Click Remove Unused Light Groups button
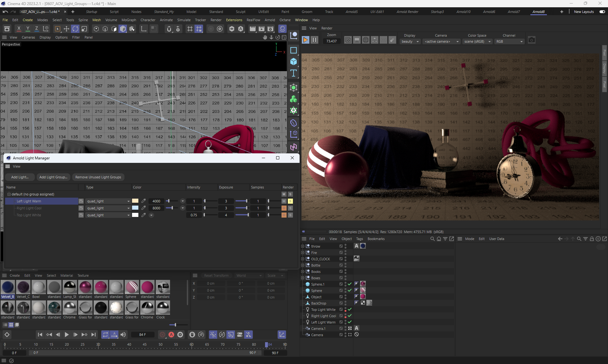 click(98, 177)
